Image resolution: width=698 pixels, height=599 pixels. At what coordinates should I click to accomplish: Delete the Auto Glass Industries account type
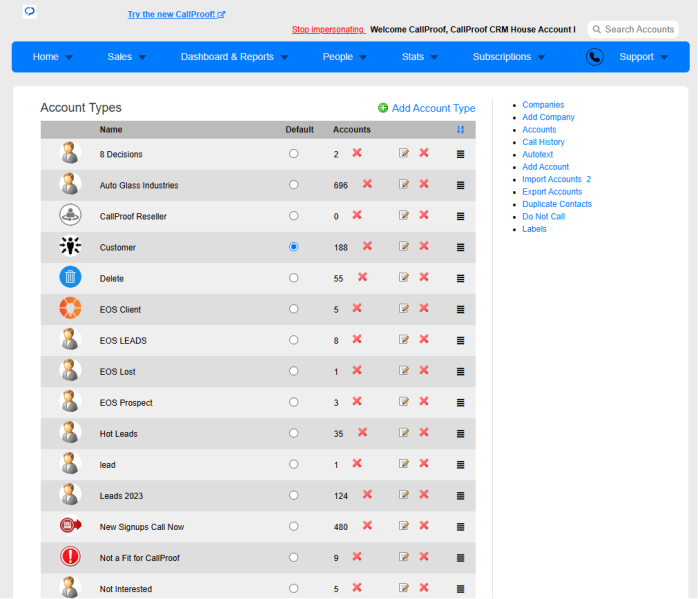(424, 184)
